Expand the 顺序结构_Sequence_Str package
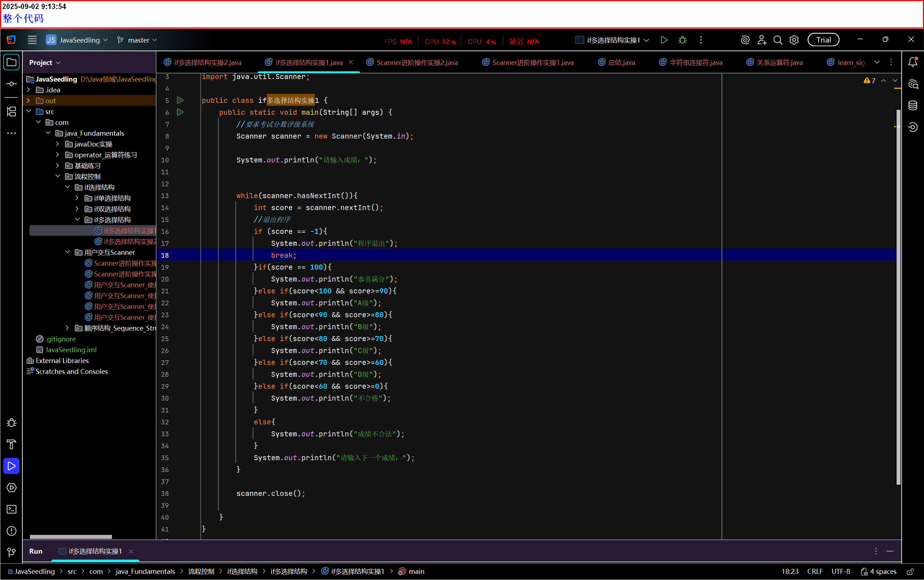The image size is (924, 580). pos(67,328)
